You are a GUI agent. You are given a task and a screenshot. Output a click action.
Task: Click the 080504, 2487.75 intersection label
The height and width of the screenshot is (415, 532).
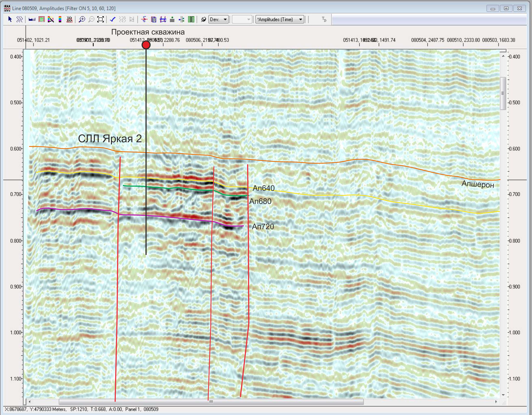point(428,40)
